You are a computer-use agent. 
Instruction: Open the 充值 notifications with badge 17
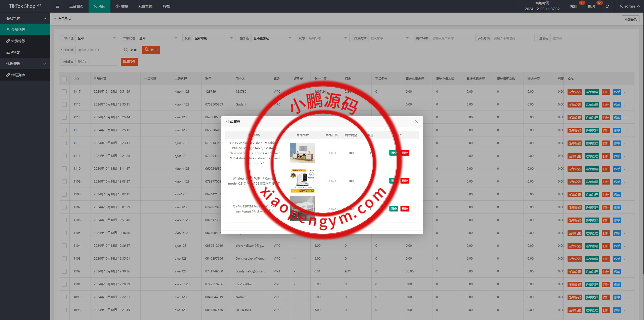[x=574, y=6]
